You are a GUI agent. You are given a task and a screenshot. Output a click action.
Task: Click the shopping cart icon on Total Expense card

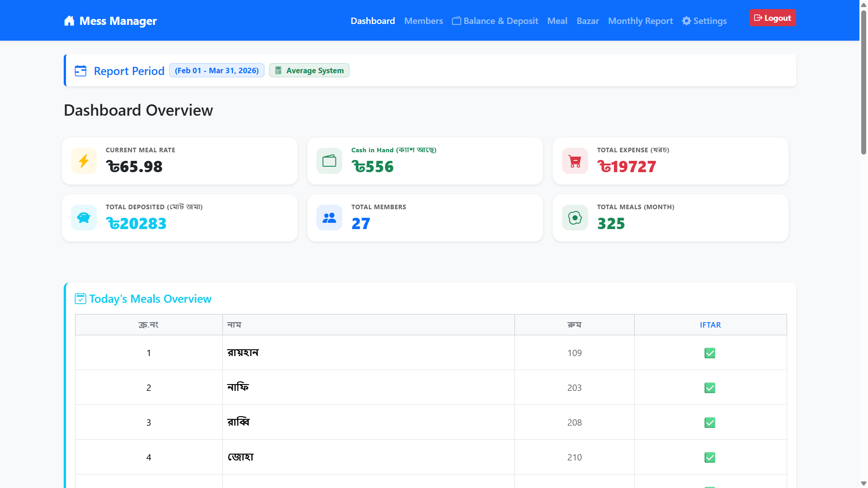pos(574,161)
